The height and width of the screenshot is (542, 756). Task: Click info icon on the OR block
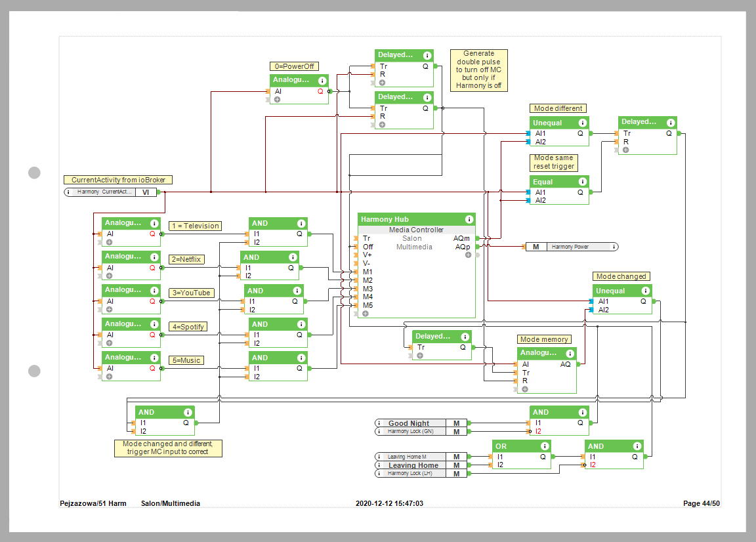[x=544, y=446]
